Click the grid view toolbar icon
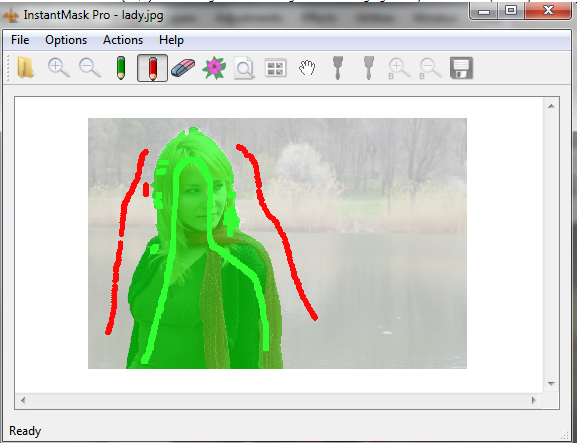This screenshot has height=443, width=579. tap(276, 68)
